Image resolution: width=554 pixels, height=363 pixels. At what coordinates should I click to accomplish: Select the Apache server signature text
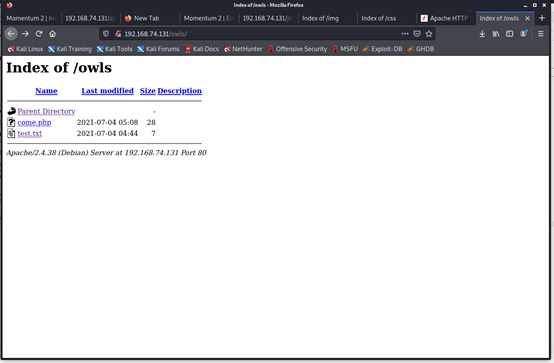[106, 153]
